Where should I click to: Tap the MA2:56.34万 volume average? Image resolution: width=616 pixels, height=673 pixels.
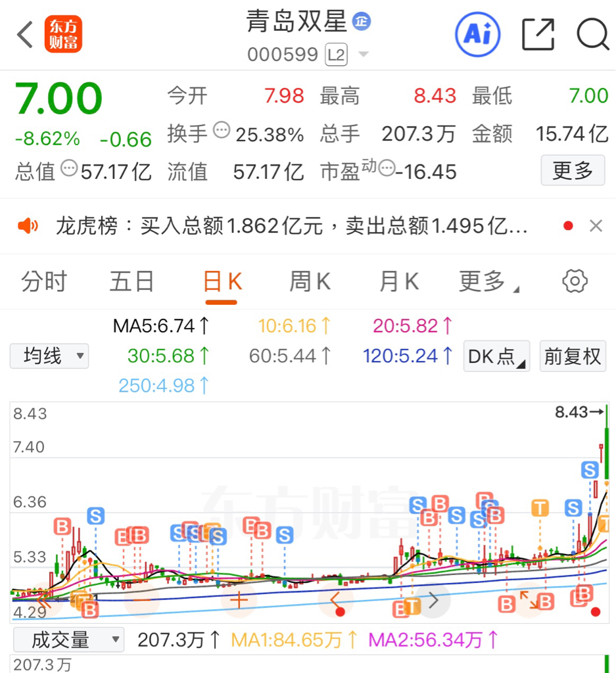pyautogui.click(x=433, y=640)
